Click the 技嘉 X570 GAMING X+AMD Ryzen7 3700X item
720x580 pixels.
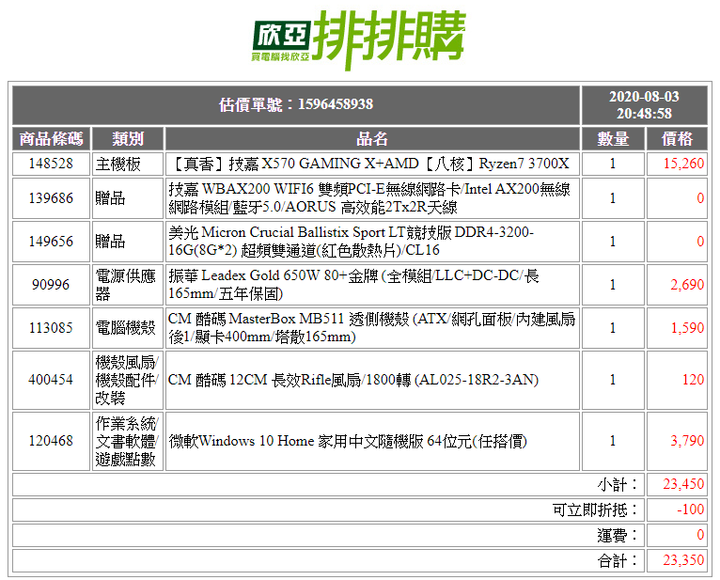pos(372,164)
